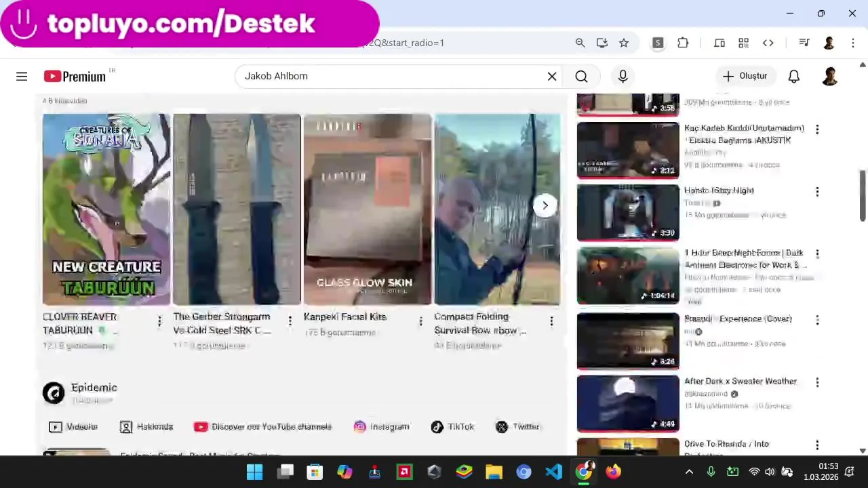Open CLOVER BEAVER TABURUUN short thumbnail
868x488 pixels.
[x=106, y=209]
